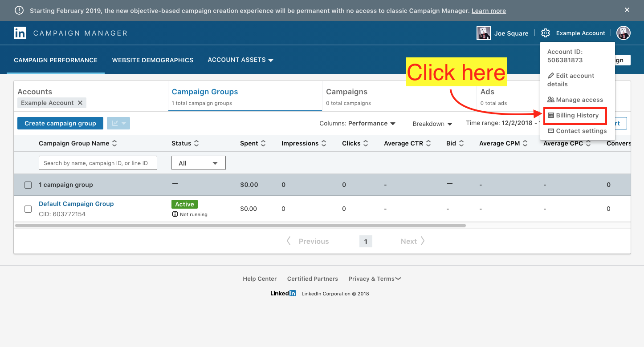Viewport: 644px width, 347px height.
Task: Sort the Status column
Action: tap(196, 143)
